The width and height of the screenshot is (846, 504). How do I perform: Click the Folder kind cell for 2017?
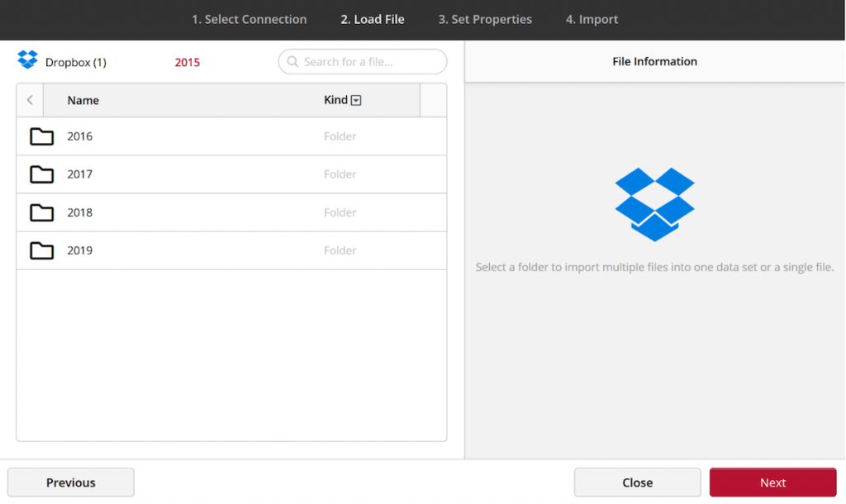coord(340,174)
